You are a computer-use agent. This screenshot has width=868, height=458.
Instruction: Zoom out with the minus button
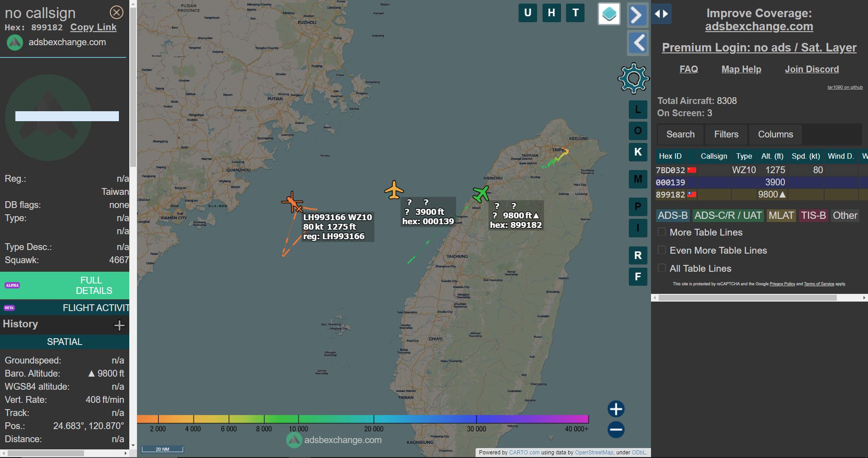616,430
